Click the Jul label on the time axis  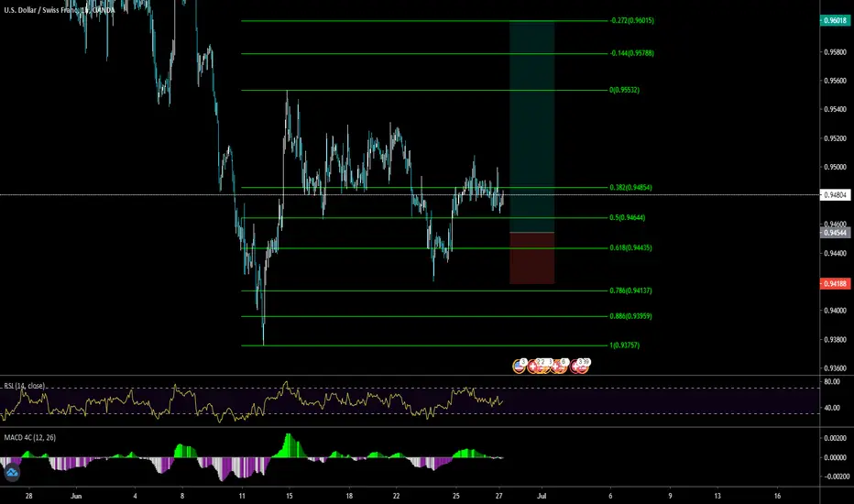[542, 496]
